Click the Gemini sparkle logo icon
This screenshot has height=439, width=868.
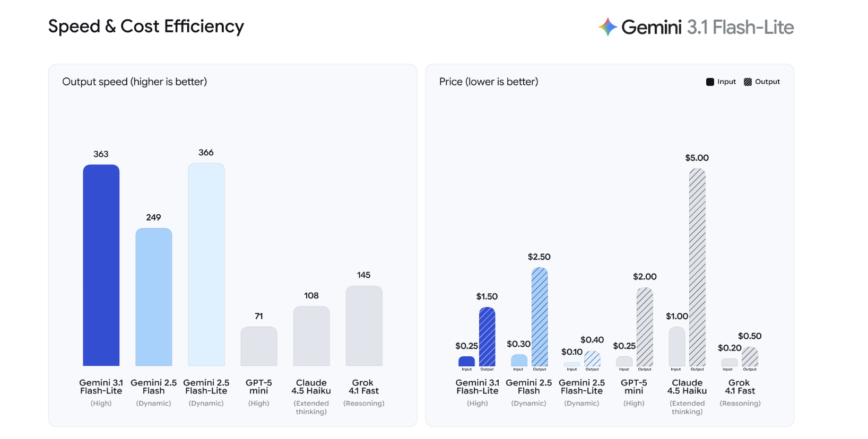pos(607,27)
